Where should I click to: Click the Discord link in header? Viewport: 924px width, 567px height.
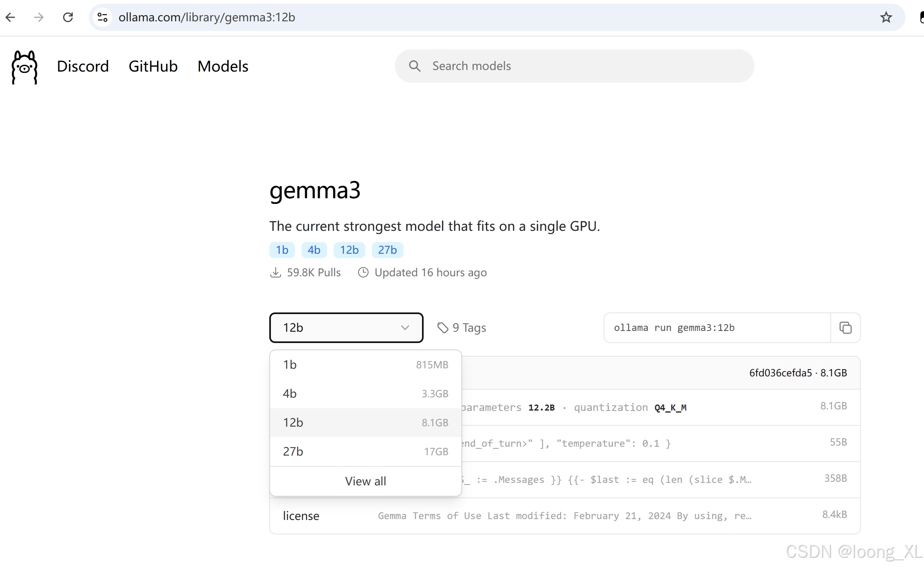pos(83,66)
